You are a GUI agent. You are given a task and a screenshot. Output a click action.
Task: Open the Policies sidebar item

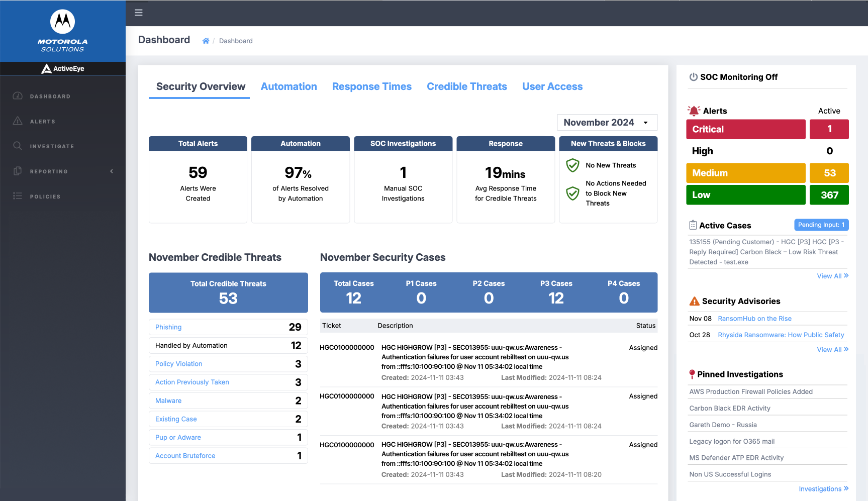(45, 196)
